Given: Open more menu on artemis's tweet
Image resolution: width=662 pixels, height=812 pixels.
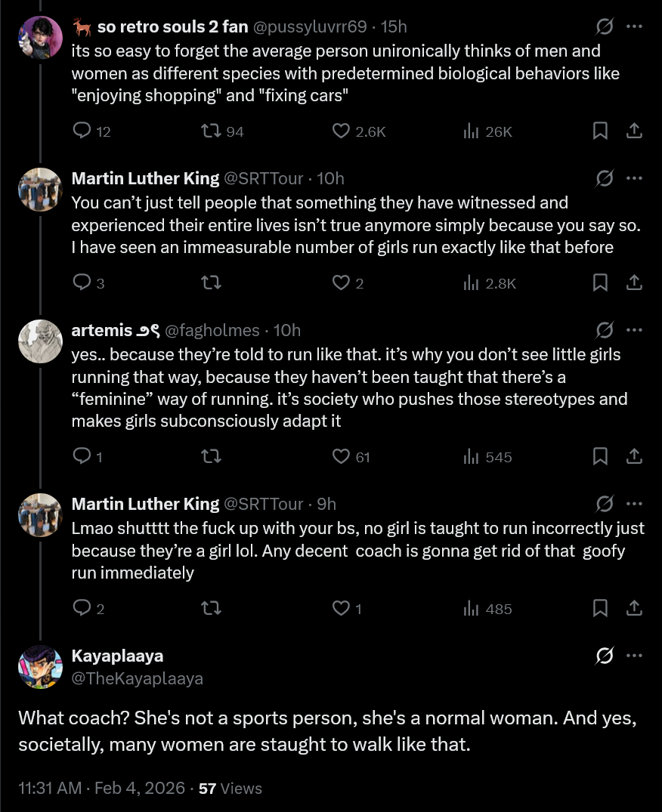Looking at the screenshot, I should (x=635, y=330).
